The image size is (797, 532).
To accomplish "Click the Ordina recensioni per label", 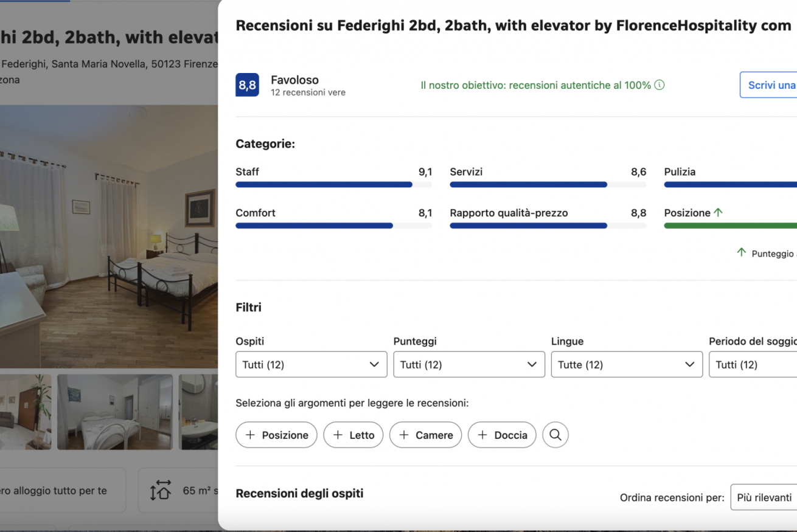I will [x=672, y=498].
